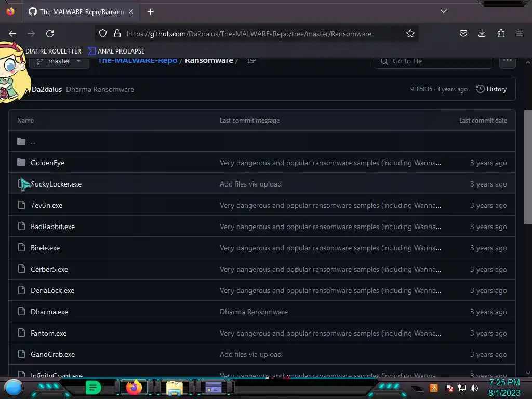532x399 pixels.
Task: Switch to Firefox in the taskbar
Action: pos(134,388)
